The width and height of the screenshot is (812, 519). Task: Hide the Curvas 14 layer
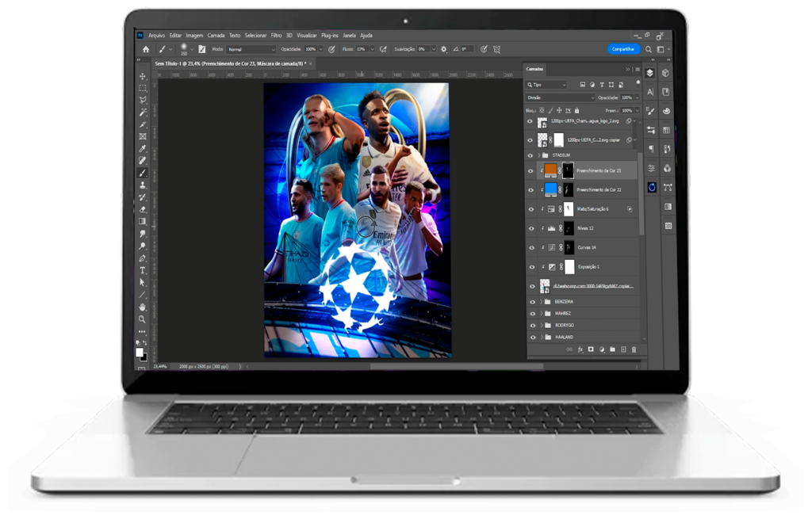pyautogui.click(x=531, y=247)
